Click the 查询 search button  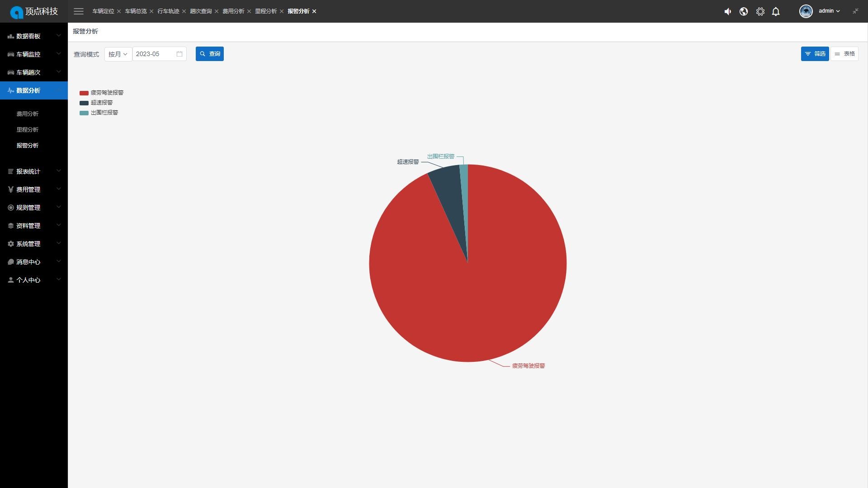click(x=209, y=54)
